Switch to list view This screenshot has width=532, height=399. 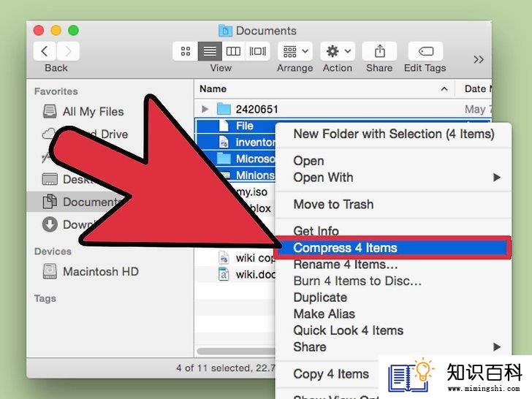[x=210, y=51]
